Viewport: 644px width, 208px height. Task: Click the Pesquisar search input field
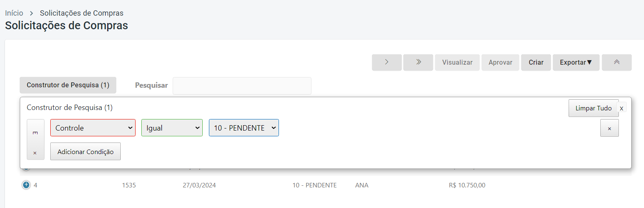pyautogui.click(x=242, y=86)
